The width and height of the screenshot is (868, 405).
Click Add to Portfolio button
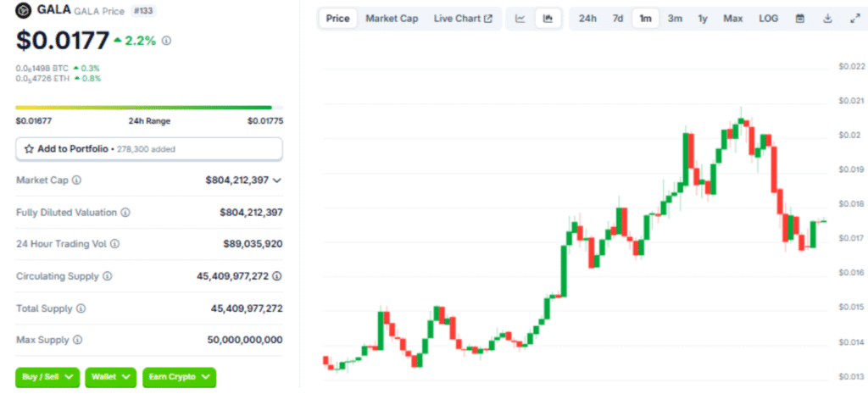[149, 148]
